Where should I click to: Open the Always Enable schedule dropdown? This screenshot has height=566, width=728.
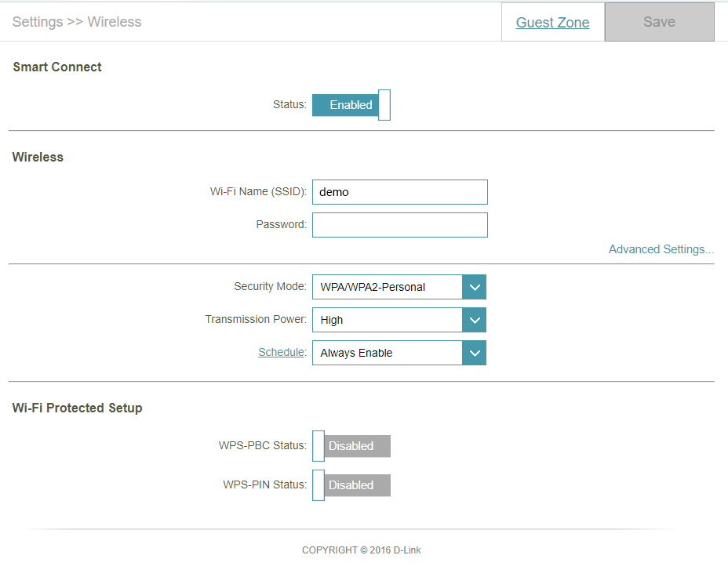click(x=388, y=353)
